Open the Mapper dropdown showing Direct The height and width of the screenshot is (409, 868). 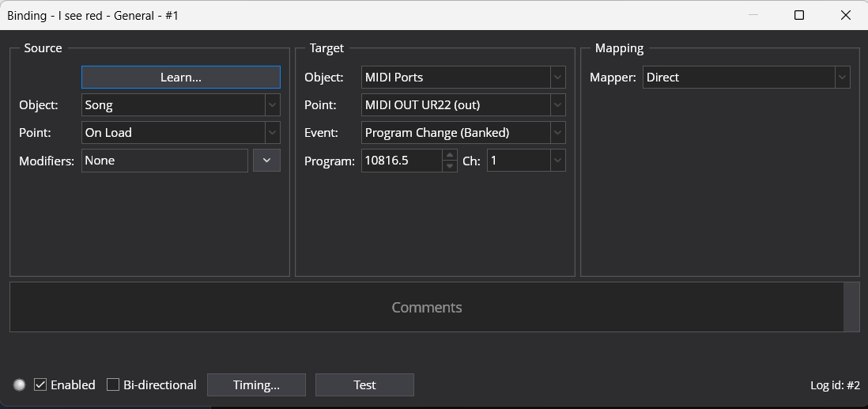pos(746,77)
